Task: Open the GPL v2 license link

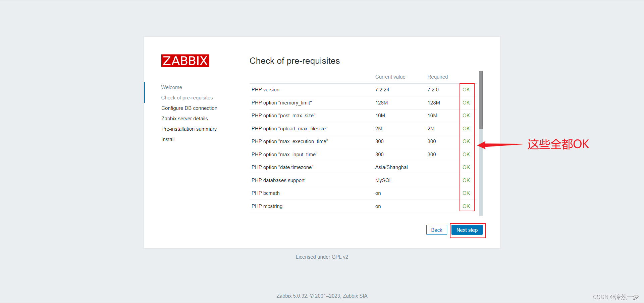Action: pos(340,257)
